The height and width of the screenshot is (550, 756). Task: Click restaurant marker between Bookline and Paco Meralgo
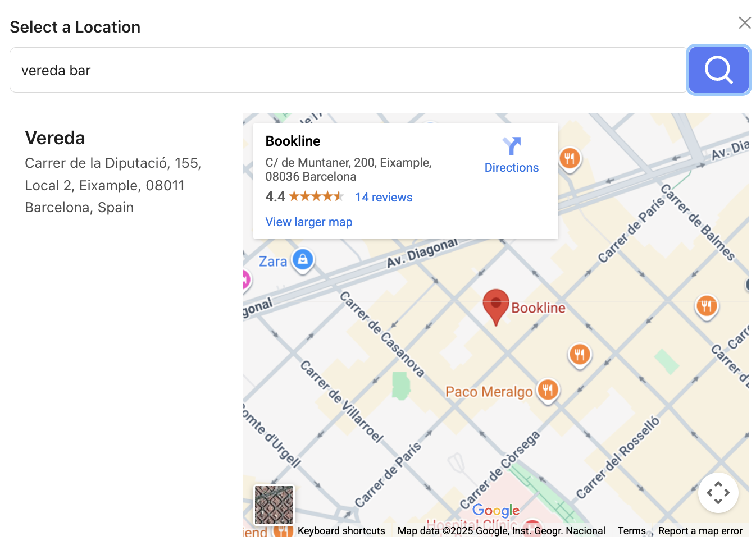click(x=580, y=354)
